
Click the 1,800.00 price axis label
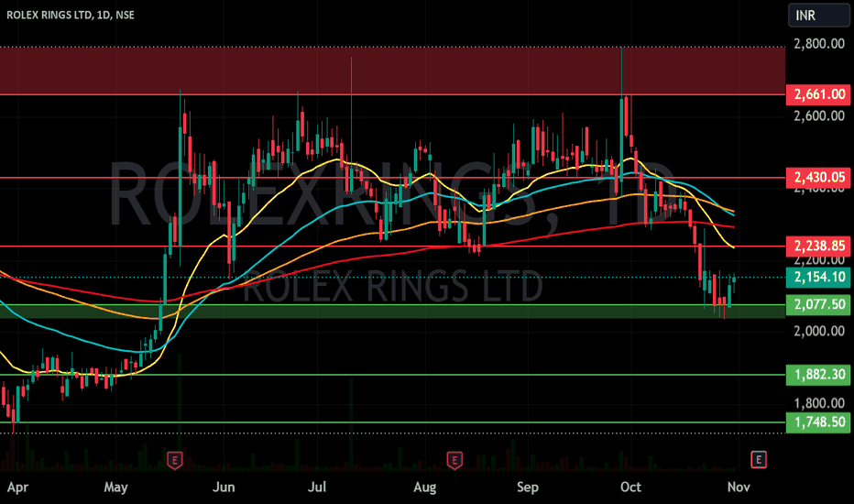[819, 403]
